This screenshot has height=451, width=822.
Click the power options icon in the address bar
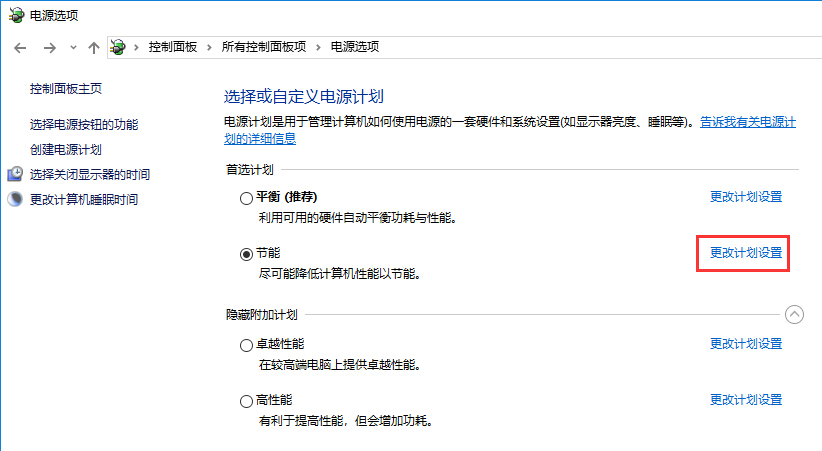[x=118, y=47]
